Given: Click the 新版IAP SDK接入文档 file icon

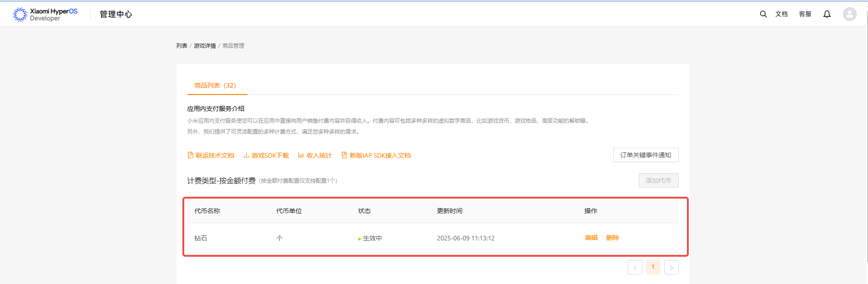Looking at the screenshot, I should [x=344, y=155].
